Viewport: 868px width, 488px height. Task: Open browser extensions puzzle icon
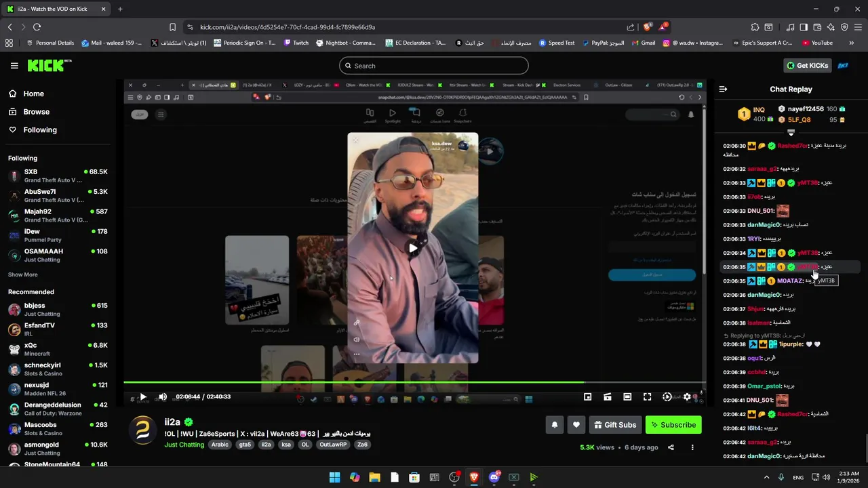tap(755, 27)
